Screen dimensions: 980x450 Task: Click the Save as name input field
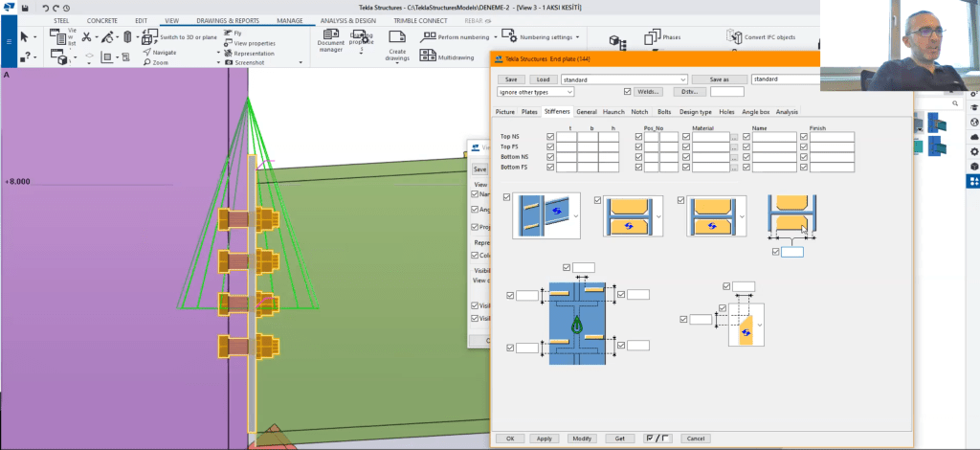coord(785,79)
